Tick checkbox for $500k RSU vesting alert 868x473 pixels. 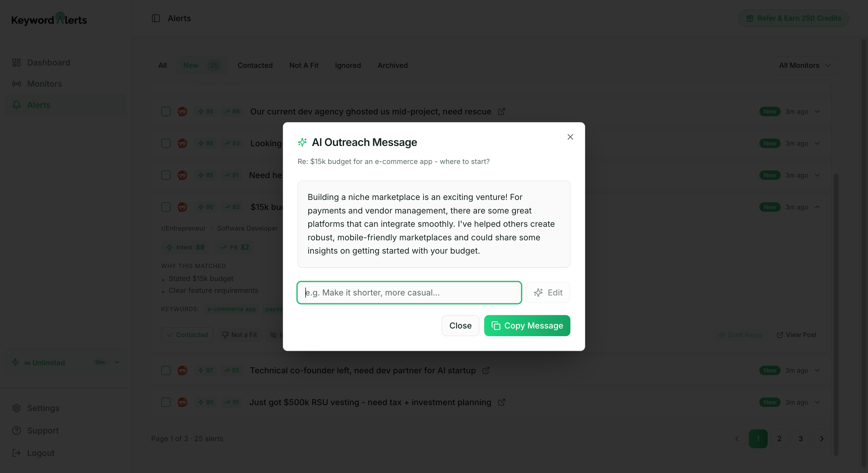click(166, 402)
